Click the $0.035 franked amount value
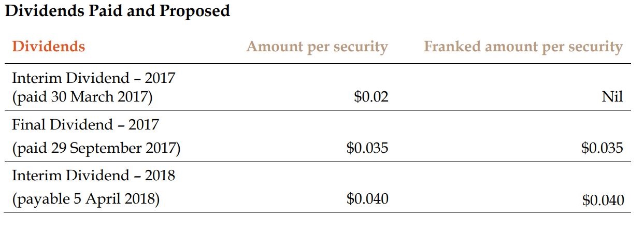The height and width of the screenshot is (230, 644). [602, 149]
